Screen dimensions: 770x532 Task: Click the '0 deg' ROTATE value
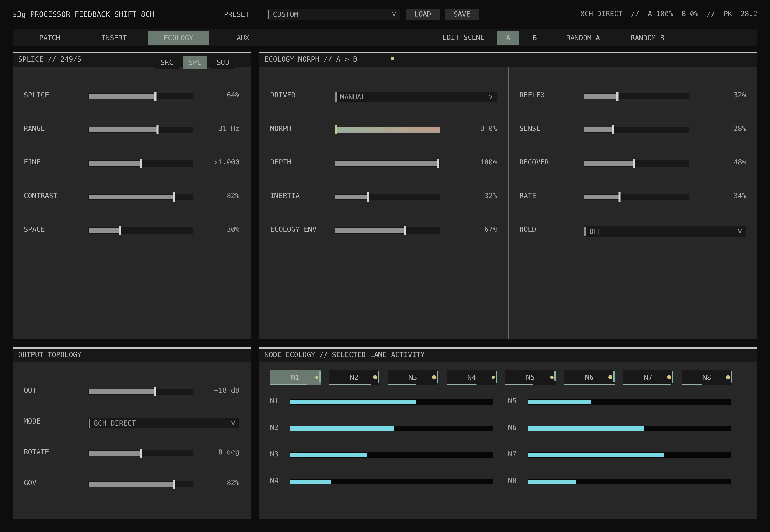228,452
